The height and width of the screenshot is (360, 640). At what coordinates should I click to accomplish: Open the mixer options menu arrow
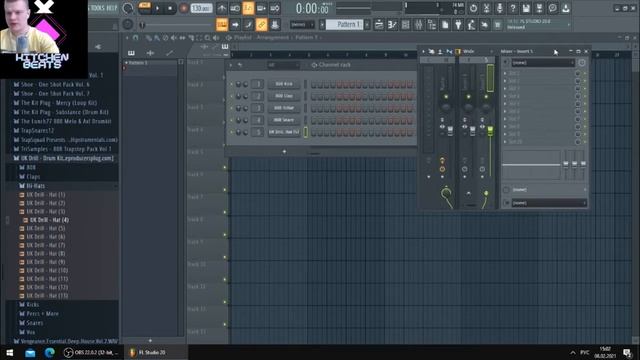(x=423, y=51)
